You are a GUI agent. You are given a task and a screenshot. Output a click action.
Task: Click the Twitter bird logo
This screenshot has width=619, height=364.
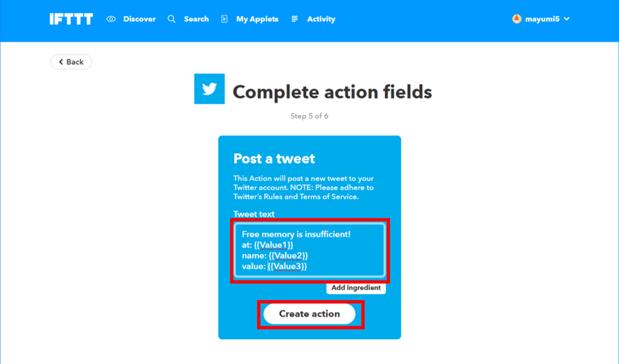(x=209, y=89)
